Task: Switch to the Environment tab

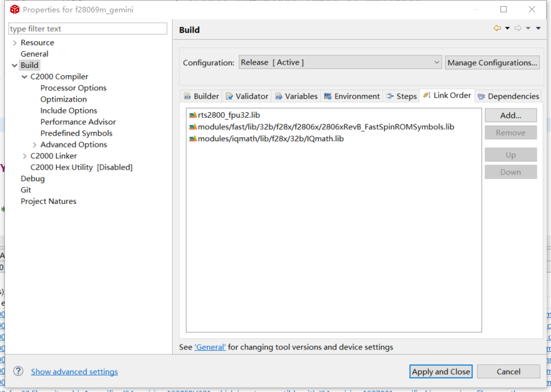Action: click(x=352, y=96)
